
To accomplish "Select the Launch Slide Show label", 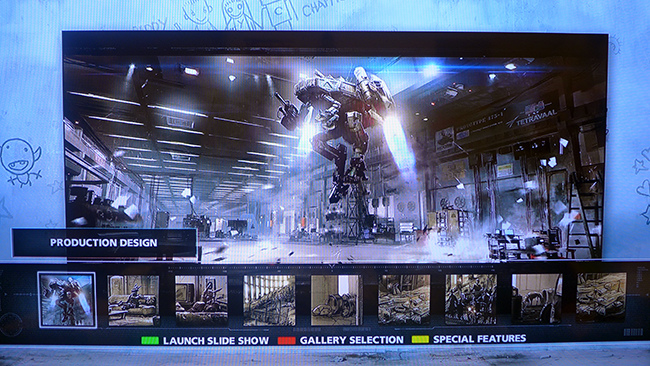I will [216, 341].
